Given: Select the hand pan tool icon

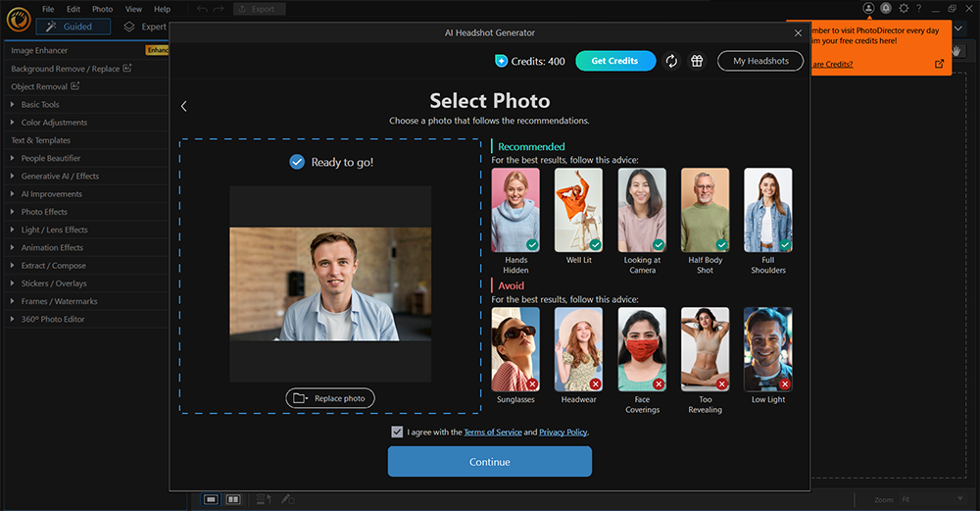Looking at the screenshot, I should (956, 51).
